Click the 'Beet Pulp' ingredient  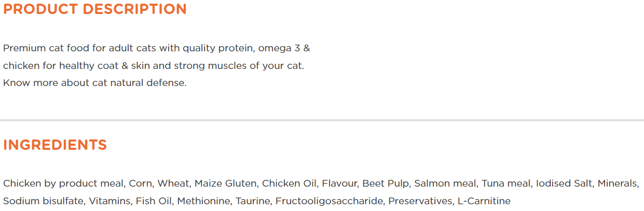(386, 184)
